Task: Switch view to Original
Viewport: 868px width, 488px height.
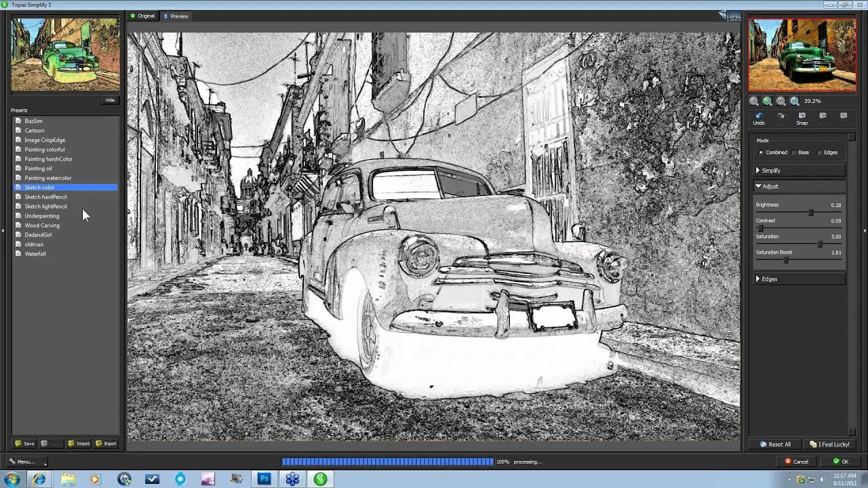Action: pyautogui.click(x=142, y=16)
